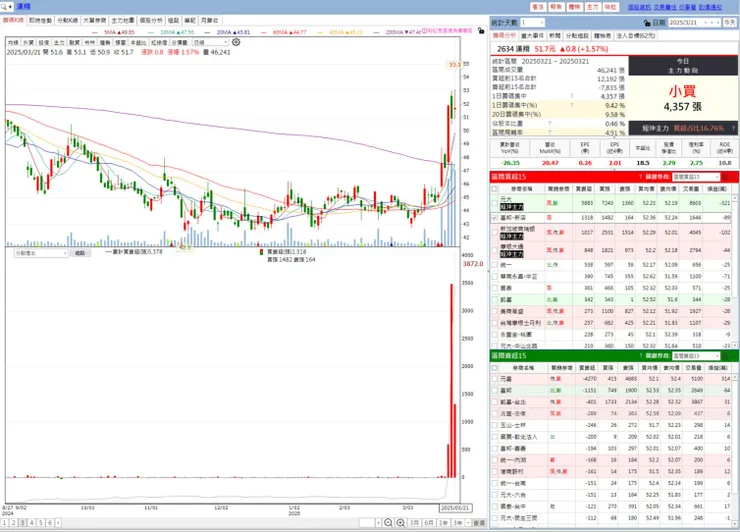
Task: Click the arrow button after page number 6
Action: pos(58,523)
